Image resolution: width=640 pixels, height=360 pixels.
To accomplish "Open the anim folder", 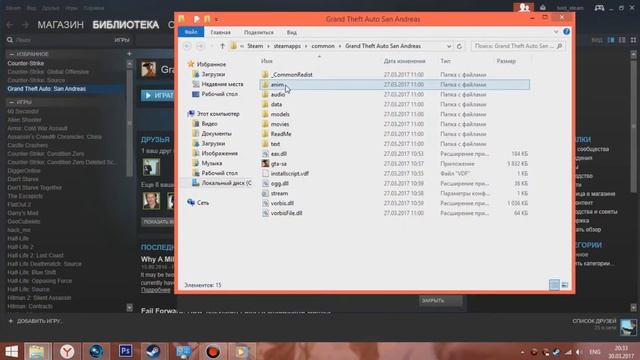I will 278,84.
